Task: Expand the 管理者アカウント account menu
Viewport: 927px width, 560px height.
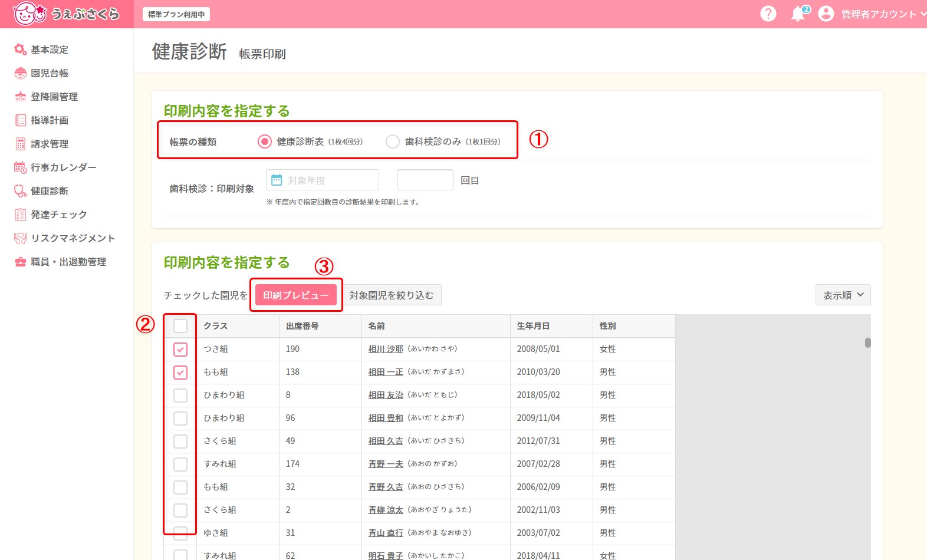Action: pyautogui.click(x=883, y=14)
